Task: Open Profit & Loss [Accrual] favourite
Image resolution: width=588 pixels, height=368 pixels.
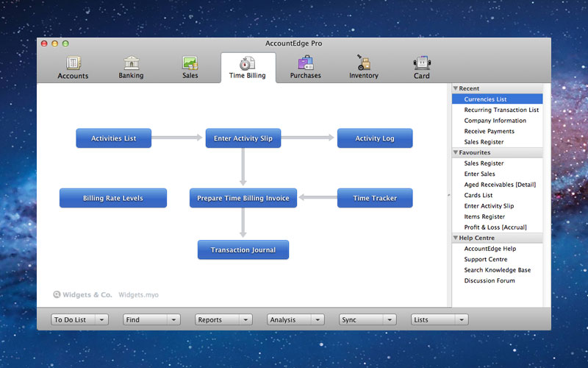Action: click(498, 227)
